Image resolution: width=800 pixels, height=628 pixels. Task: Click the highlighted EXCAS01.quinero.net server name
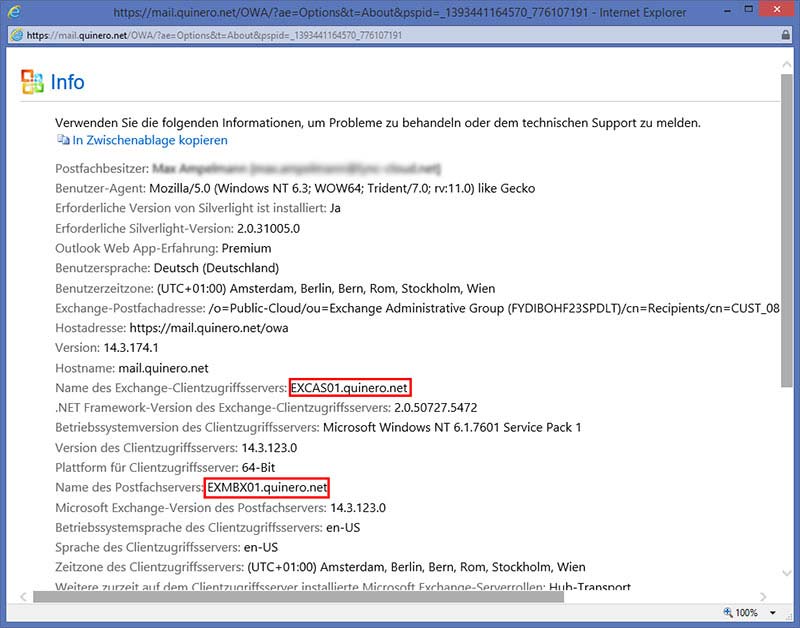(350, 387)
